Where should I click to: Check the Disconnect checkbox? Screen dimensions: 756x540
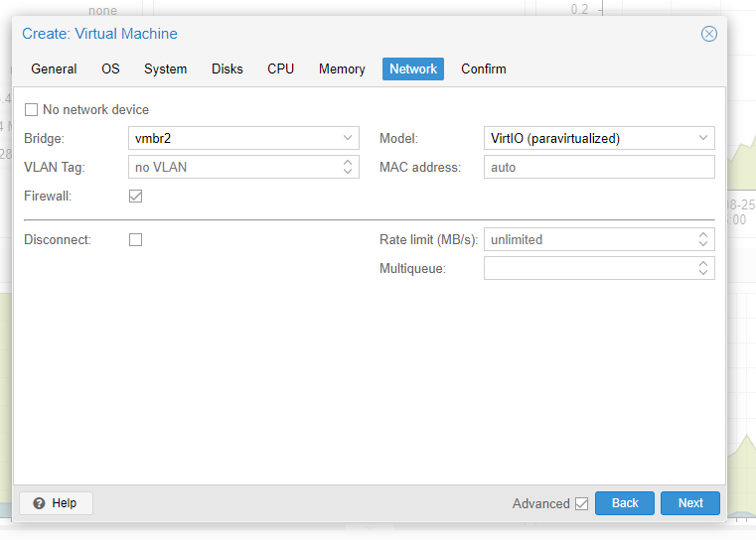pyautogui.click(x=136, y=239)
